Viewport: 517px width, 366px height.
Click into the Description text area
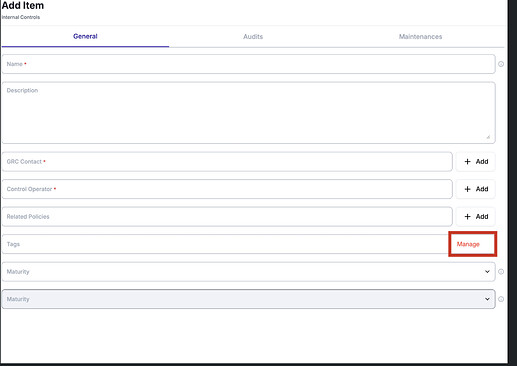point(248,113)
